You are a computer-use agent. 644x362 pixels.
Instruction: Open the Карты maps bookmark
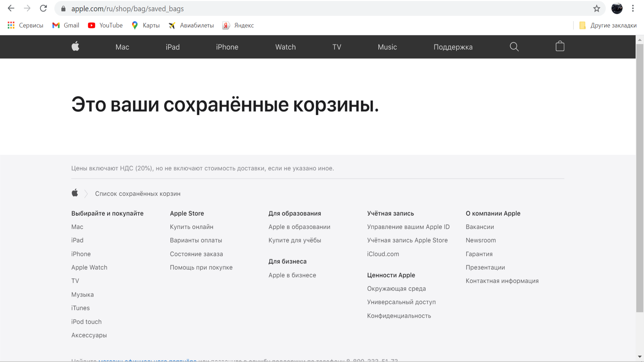(x=146, y=25)
